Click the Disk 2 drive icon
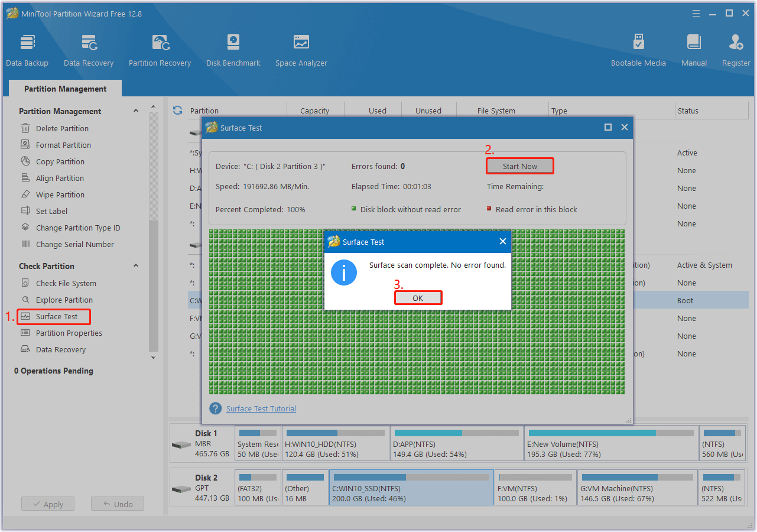 [x=181, y=489]
